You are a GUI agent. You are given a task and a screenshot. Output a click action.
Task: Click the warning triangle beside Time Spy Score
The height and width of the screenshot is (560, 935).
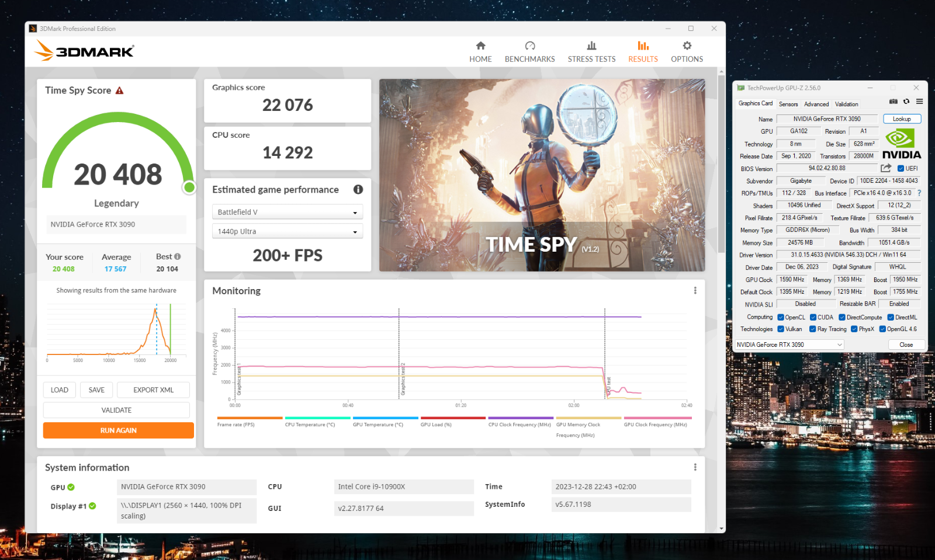119,91
